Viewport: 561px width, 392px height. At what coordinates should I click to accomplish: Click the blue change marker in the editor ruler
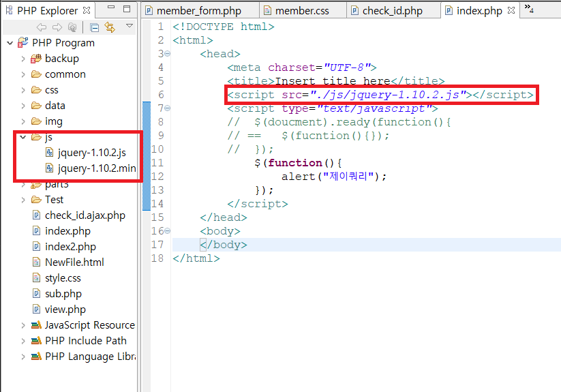147,156
